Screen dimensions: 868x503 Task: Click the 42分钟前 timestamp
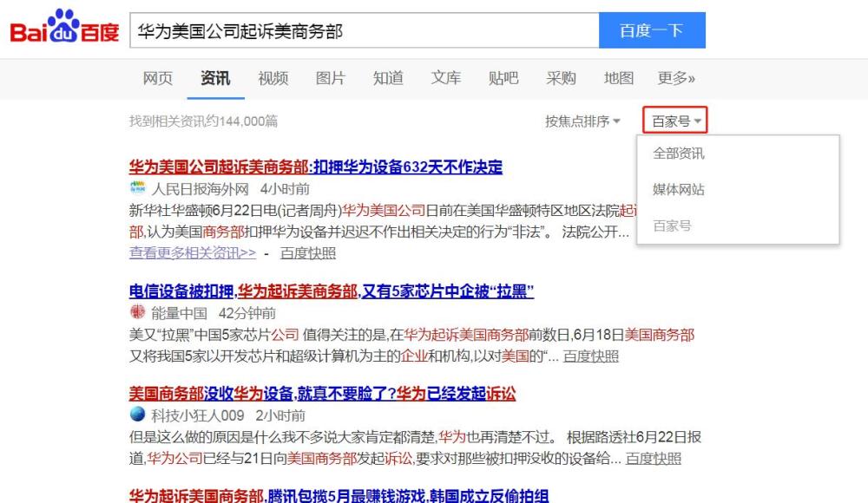tap(247, 313)
